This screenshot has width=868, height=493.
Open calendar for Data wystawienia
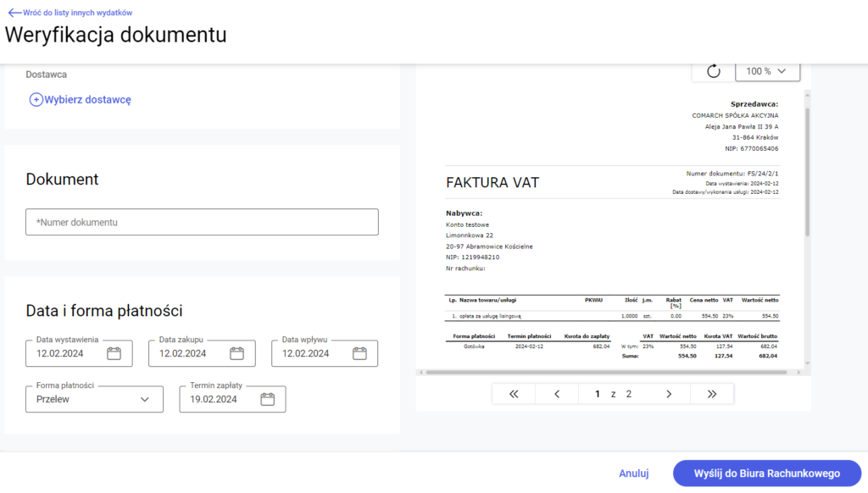114,354
